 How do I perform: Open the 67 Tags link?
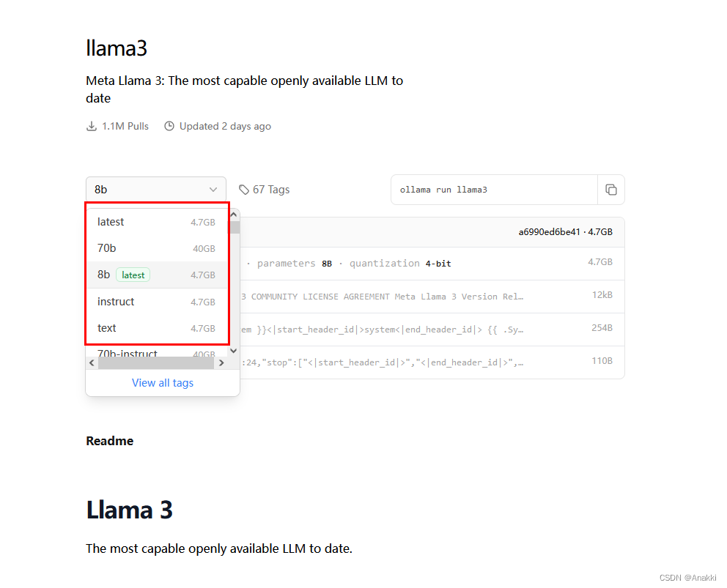270,190
